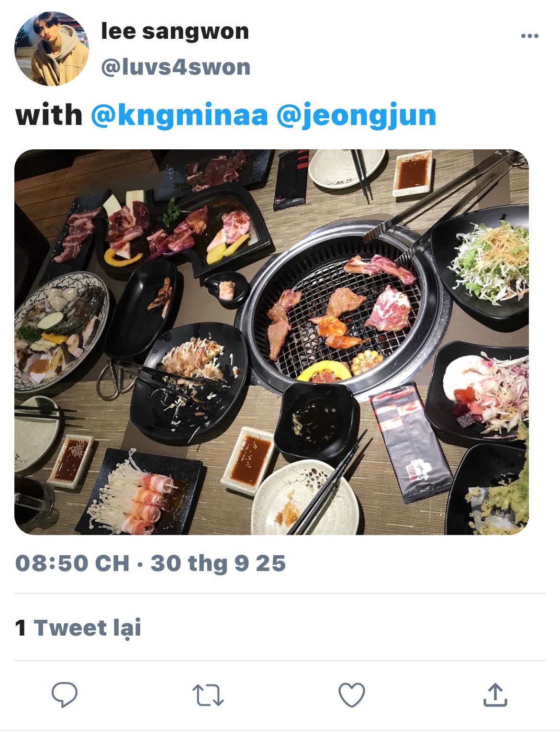560x739 pixels.
Task: Open the @kngminaa mention
Action: (x=179, y=115)
